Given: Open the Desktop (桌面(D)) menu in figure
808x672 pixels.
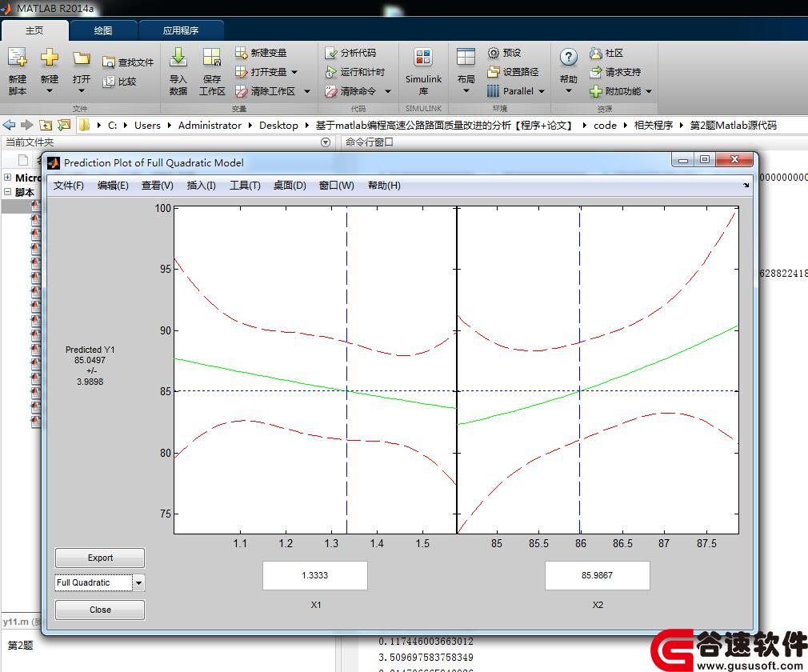Looking at the screenshot, I should coord(290,186).
